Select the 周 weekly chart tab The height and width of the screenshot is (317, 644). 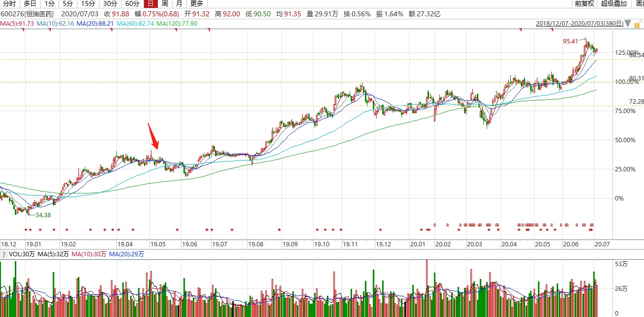(165, 3)
